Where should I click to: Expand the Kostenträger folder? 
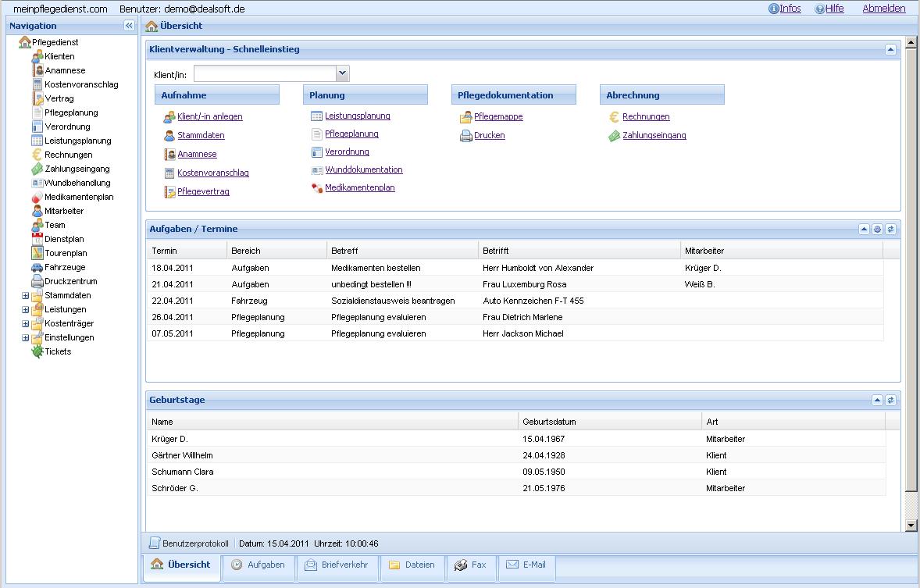coord(25,324)
